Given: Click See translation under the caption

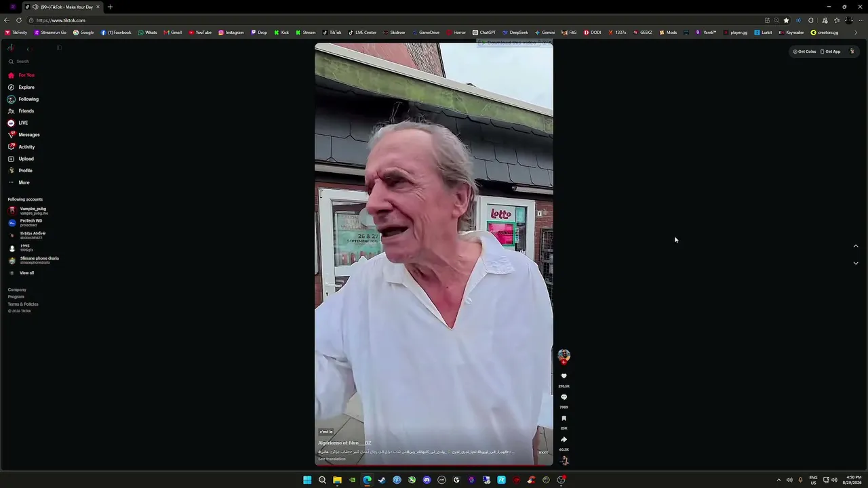Looking at the screenshot, I should [332, 459].
